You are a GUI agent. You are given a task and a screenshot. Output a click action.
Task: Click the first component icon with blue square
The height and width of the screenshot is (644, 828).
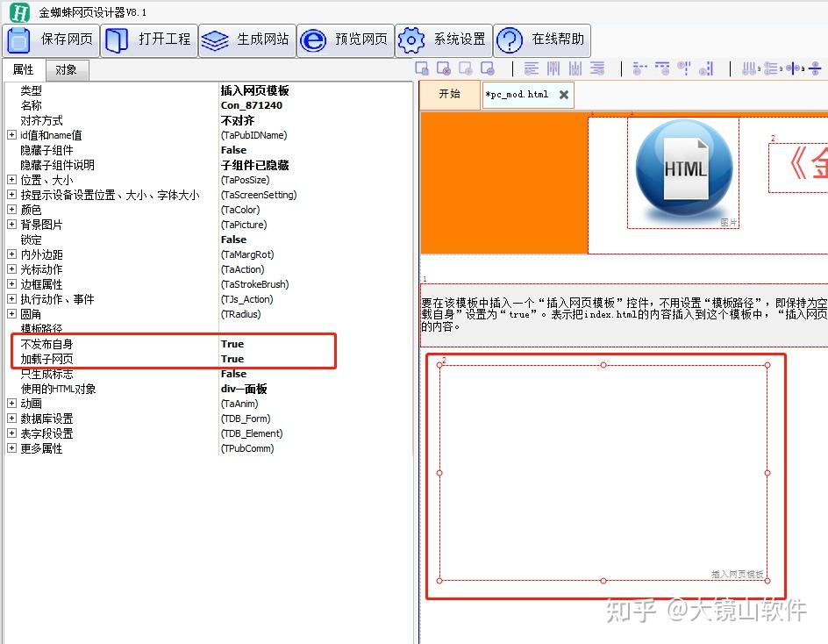[x=422, y=68]
